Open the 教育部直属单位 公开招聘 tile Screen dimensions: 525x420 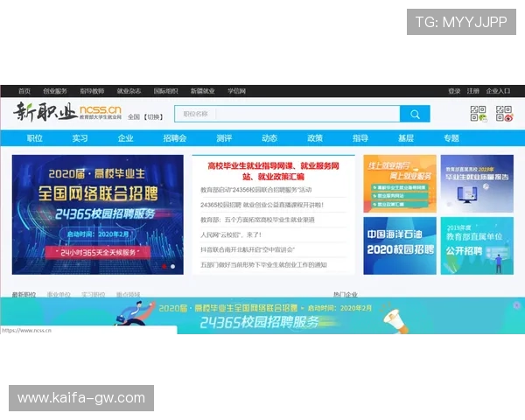[477, 246]
